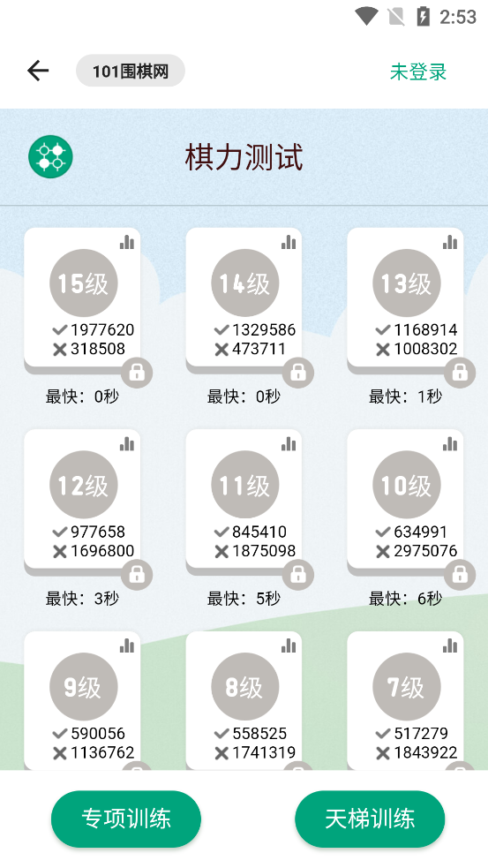Viewport: 488px width, 868px height.
Task: Open statistics chart icon on 8级 card
Action: (289, 645)
